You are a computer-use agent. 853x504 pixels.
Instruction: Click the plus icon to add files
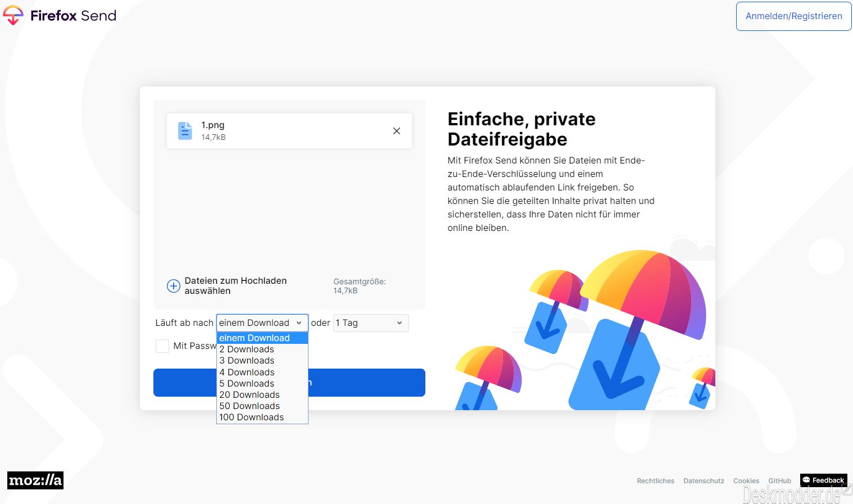(x=174, y=286)
